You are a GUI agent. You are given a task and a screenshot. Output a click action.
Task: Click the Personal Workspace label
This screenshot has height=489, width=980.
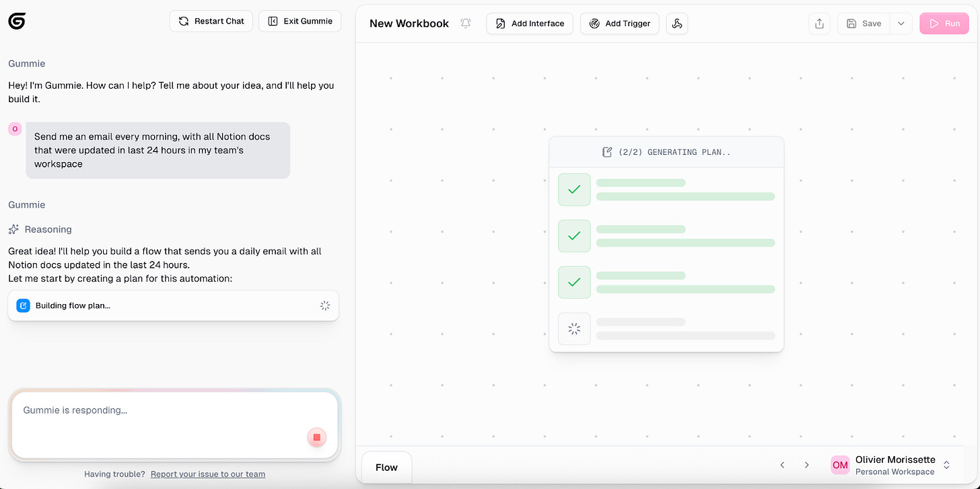[x=895, y=472]
